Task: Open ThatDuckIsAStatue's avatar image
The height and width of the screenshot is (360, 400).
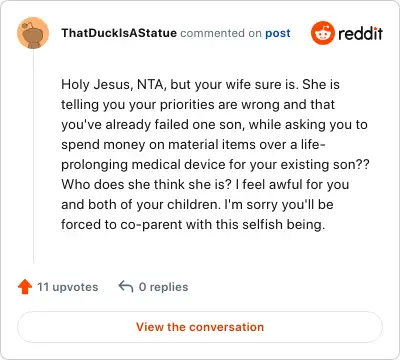Action: (x=33, y=33)
